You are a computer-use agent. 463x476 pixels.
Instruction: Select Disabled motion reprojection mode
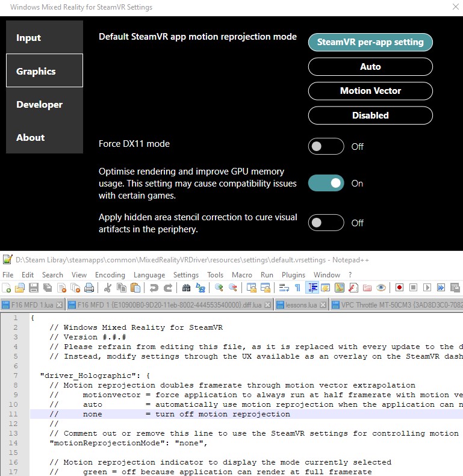[x=370, y=116]
